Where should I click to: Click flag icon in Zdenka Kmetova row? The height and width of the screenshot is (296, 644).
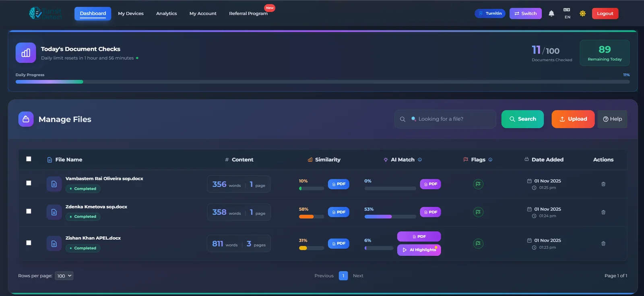(478, 212)
